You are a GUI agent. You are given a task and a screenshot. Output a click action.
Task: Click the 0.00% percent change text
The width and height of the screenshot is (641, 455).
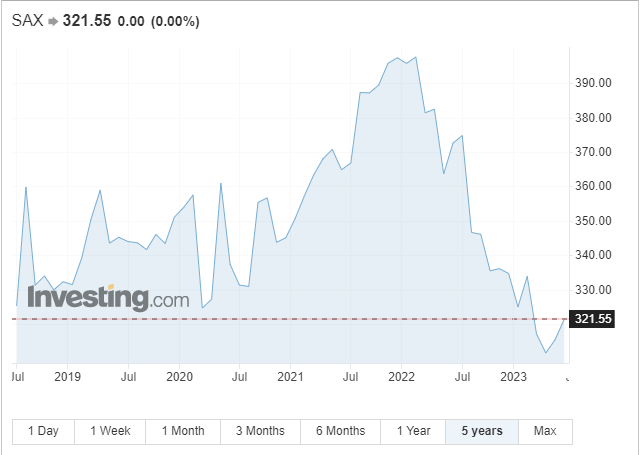pos(176,22)
